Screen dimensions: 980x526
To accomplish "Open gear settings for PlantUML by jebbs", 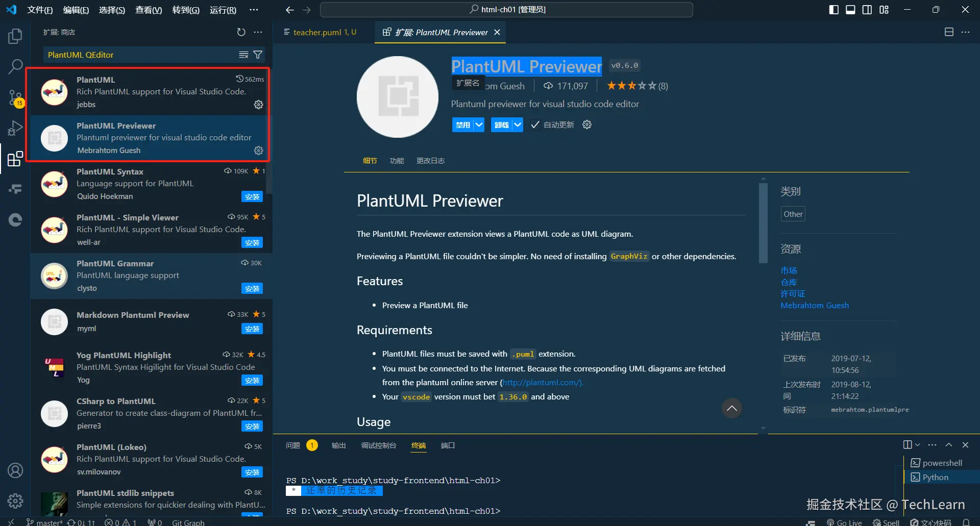I will point(259,105).
